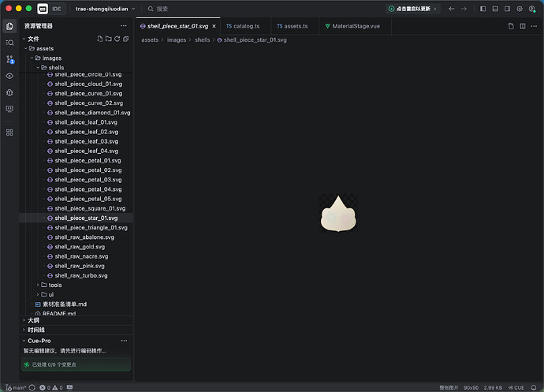Expand the 时间线 timeline section
This screenshot has height=392, width=544.
(x=24, y=330)
